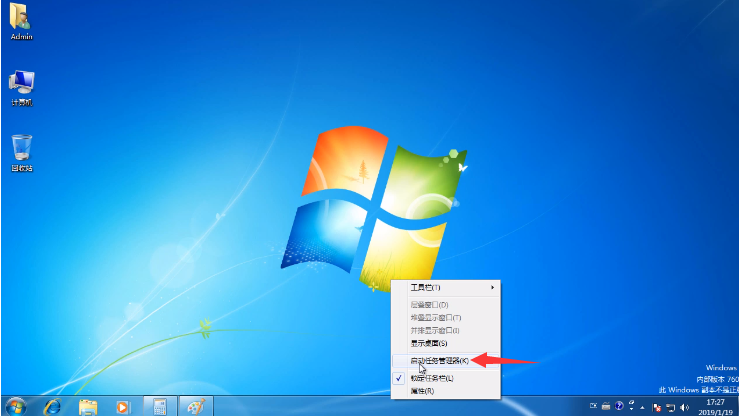Open Action Center flag icon
The height and width of the screenshot is (416, 739).
(657, 408)
